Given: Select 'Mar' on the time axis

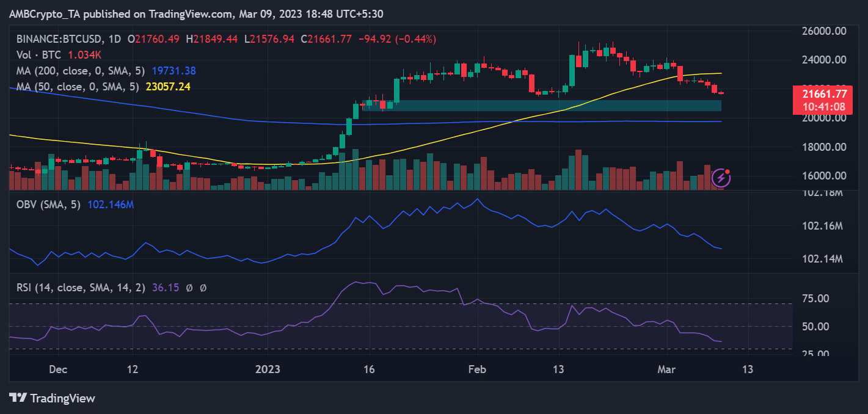Looking at the screenshot, I should [x=666, y=369].
